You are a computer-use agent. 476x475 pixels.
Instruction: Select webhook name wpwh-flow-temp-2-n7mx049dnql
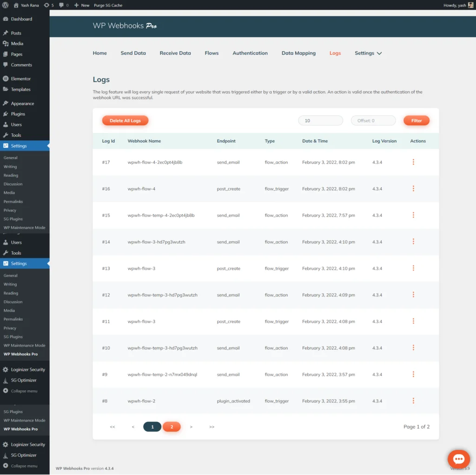pyautogui.click(x=162, y=375)
